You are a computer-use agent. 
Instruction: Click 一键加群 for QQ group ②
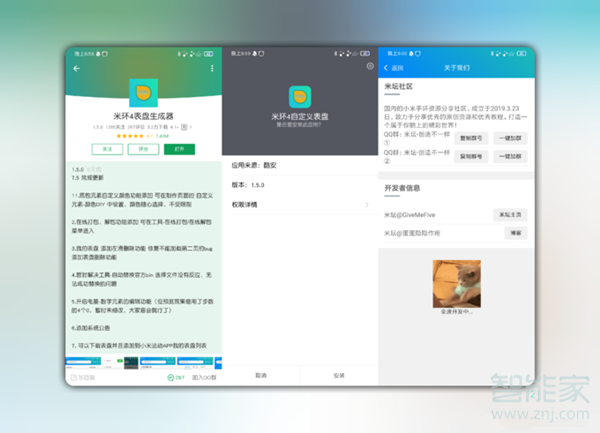point(510,156)
